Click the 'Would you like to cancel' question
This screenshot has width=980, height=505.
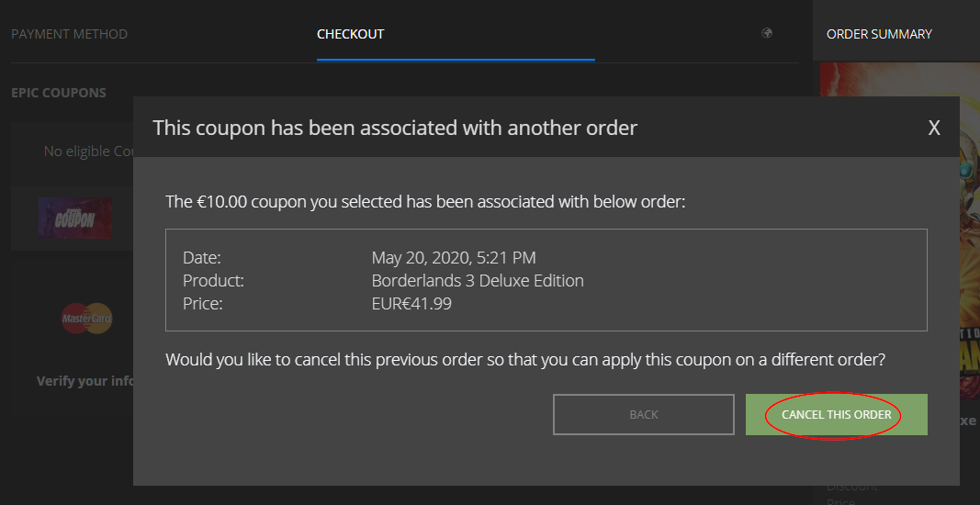point(525,359)
